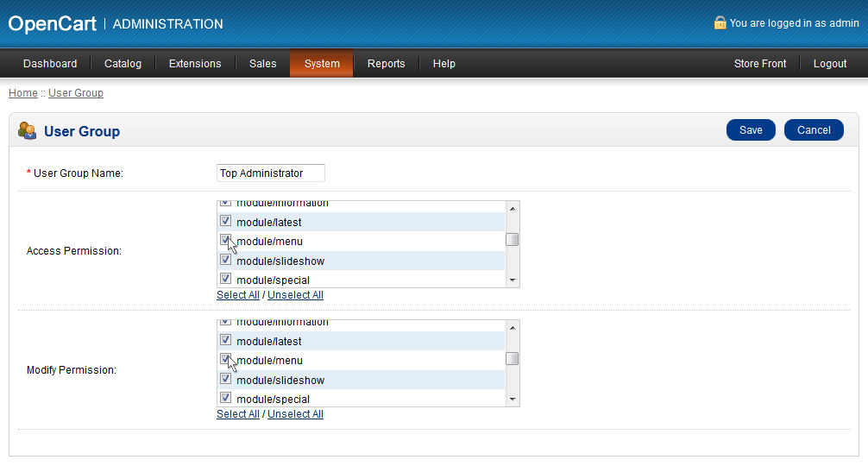Click module/special text in Modify Permission
The height and width of the screenshot is (466, 868).
click(x=273, y=400)
